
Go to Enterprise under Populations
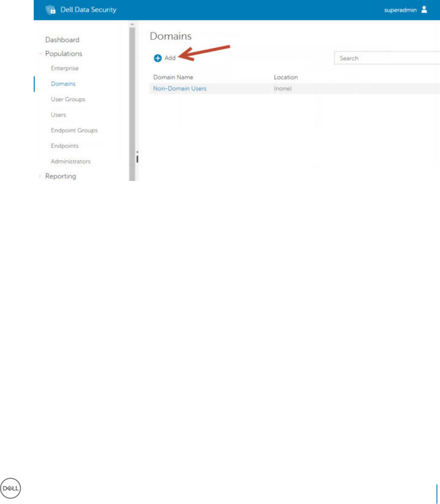[x=65, y=68]
